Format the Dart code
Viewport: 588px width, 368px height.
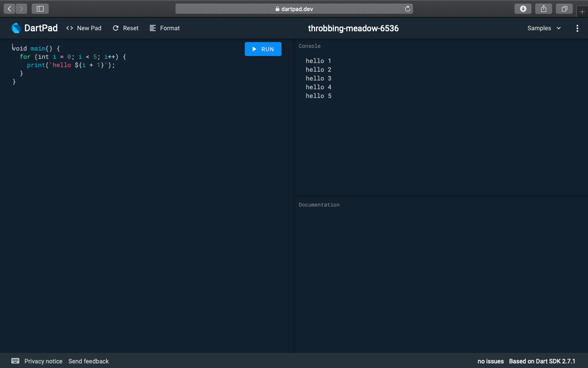click(164, 28)
